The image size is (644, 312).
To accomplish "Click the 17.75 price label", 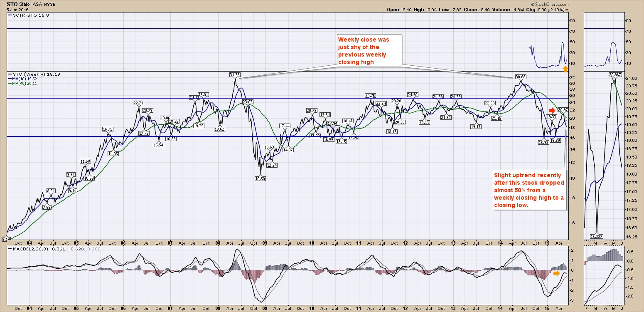I will coord(144,134).
